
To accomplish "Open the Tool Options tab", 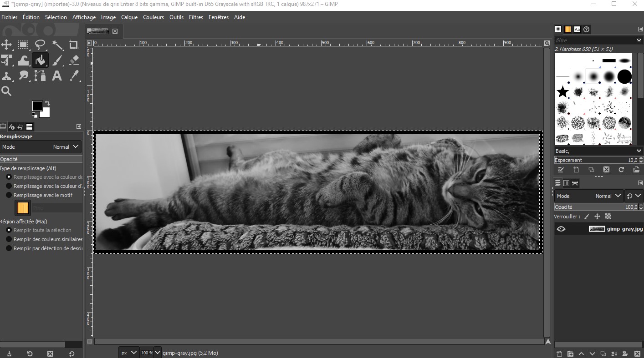I will (3, 126).
